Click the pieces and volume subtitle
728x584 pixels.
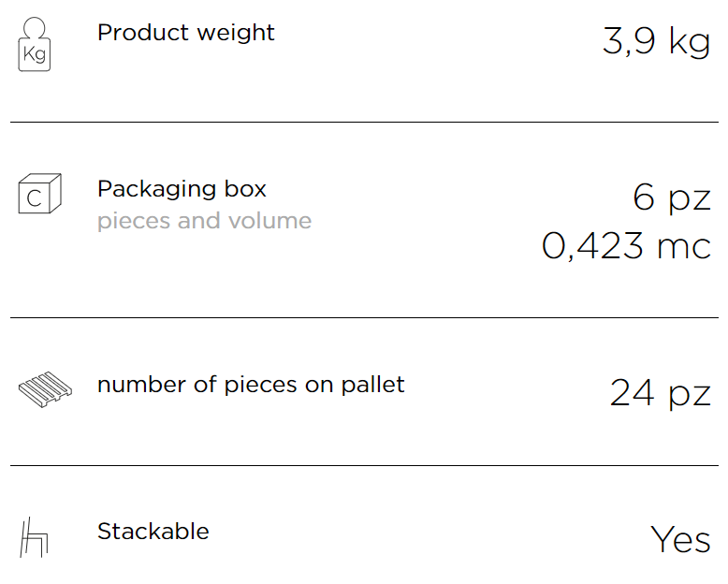[x=204, y=221]
